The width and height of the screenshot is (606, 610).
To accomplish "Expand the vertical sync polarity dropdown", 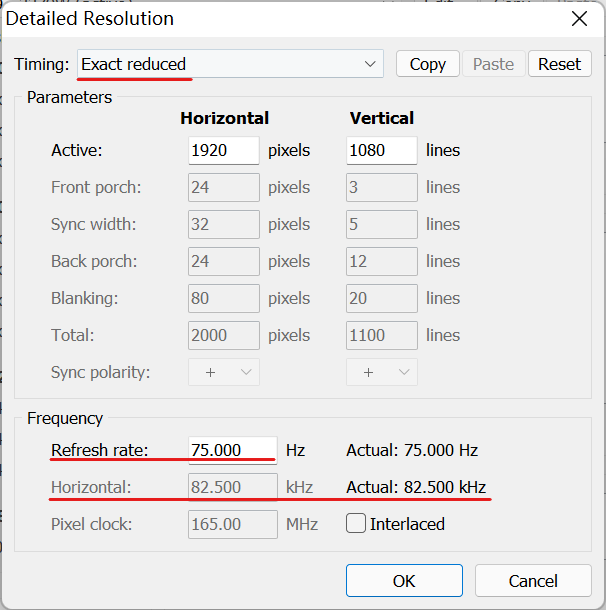I will [x=382, y=372].
